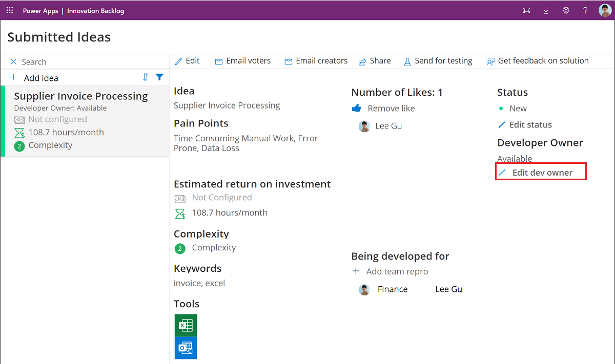This screenshot has height=364, width=615.
Task: Click the hourglass savings icon in details
Action: click(180, 214)
